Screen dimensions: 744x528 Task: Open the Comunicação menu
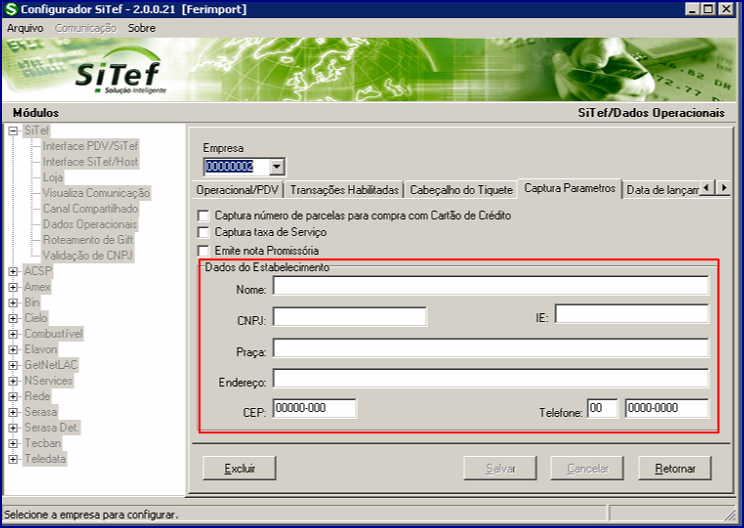point(85,28)
